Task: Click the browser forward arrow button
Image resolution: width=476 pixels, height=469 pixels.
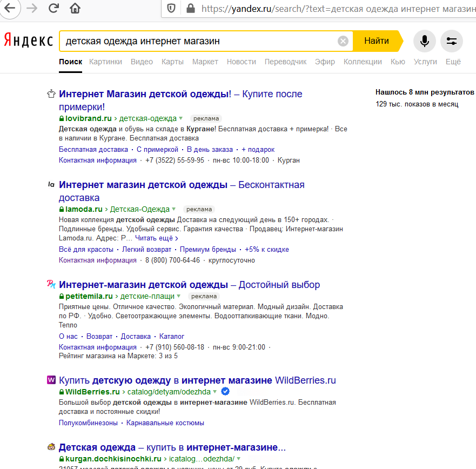Action: pyautogui.click(x=31, y=8)
